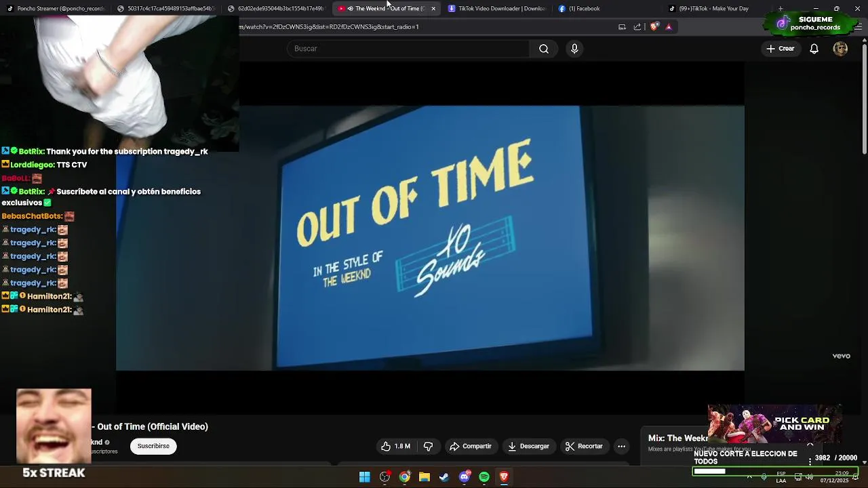The image size is (868, 488).
Task: Switch to (99+) TikTok Make Your Day tab
Action: tap(719, 9)
